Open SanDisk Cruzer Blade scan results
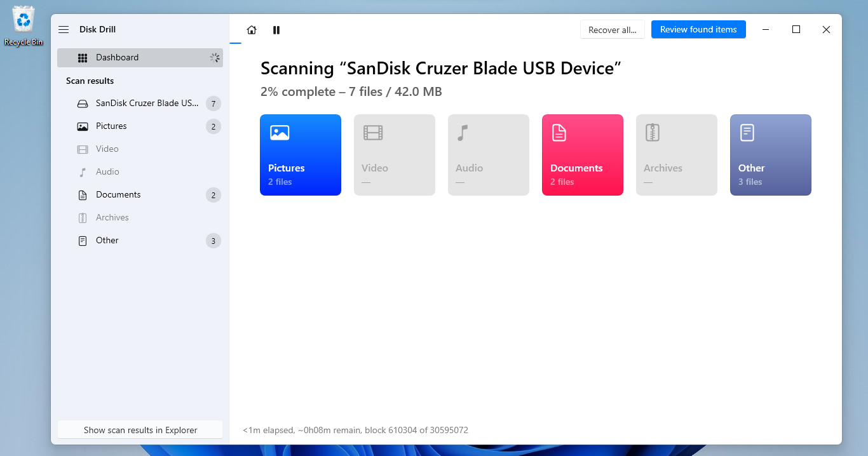Screen dimensions: 868x456 pyautogui.click(x=140, y=104)
